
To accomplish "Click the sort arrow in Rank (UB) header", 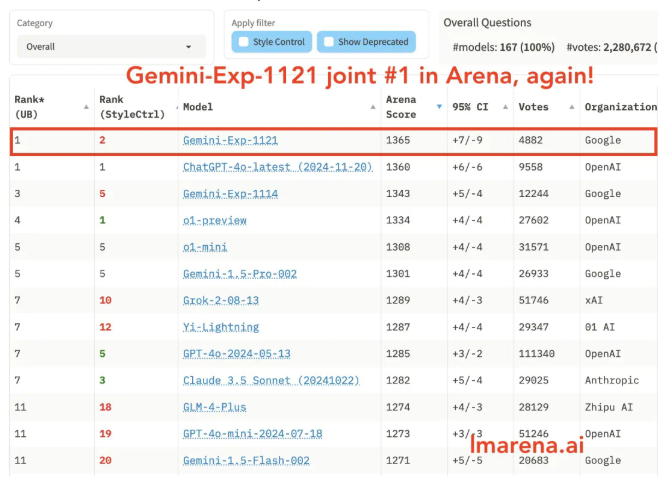I will (86, 106).
